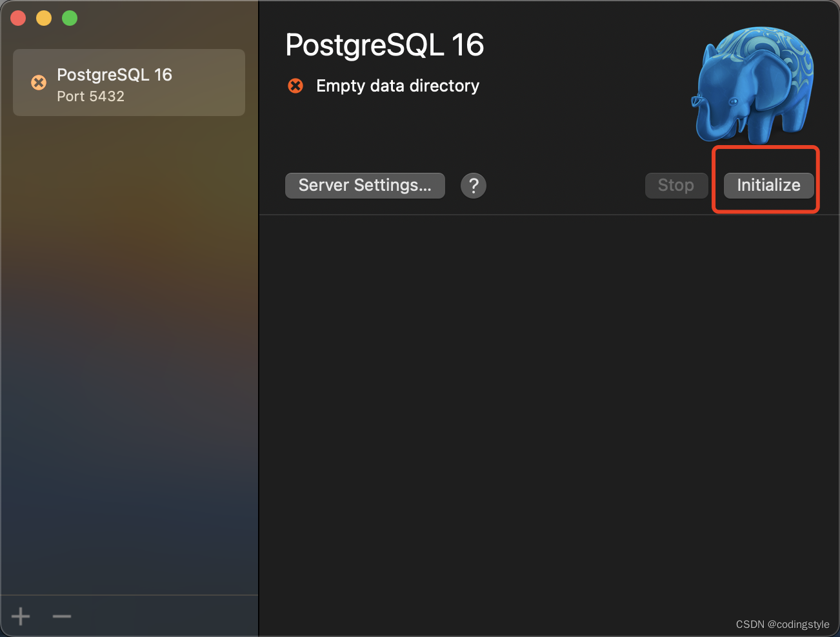Close the window with red button

[x=18, y=18]
